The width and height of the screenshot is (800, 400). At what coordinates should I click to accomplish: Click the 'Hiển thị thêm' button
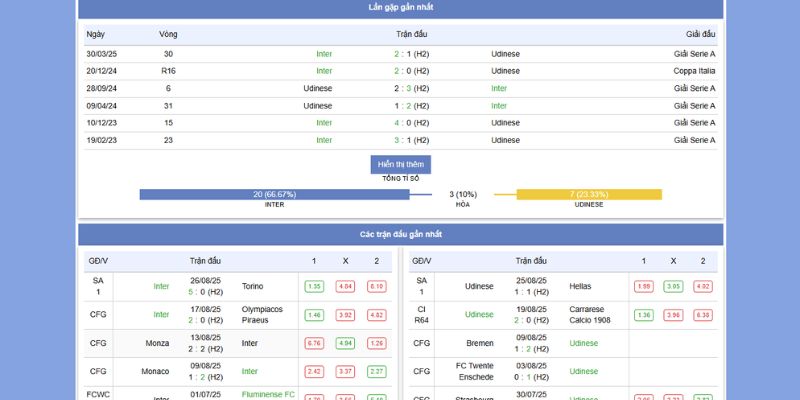pyautogui.click(x=401, y=164)
